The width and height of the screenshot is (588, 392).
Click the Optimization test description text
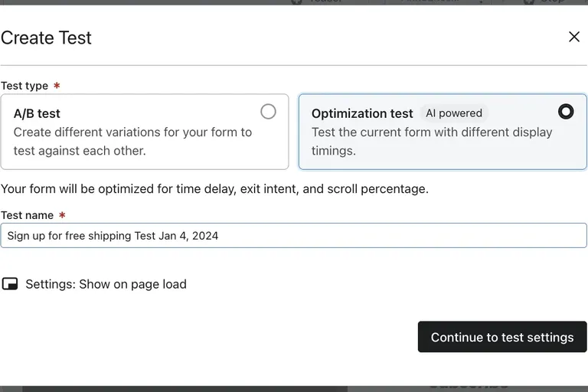[x=431, y=141]
